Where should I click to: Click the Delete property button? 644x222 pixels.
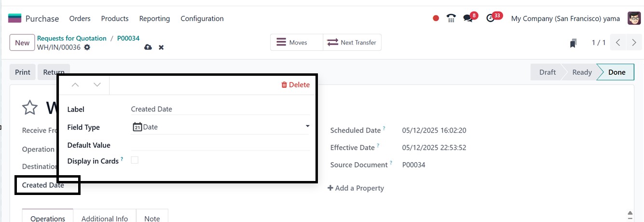tap(295, 85)
